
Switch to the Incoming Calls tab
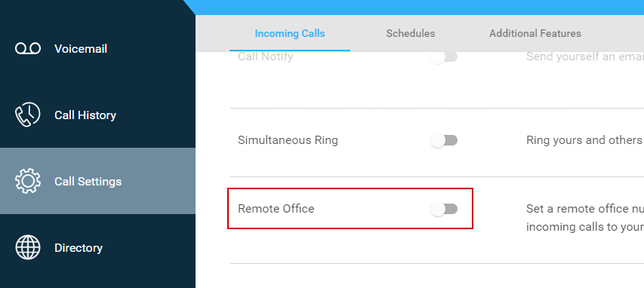(x=290, y=33)
